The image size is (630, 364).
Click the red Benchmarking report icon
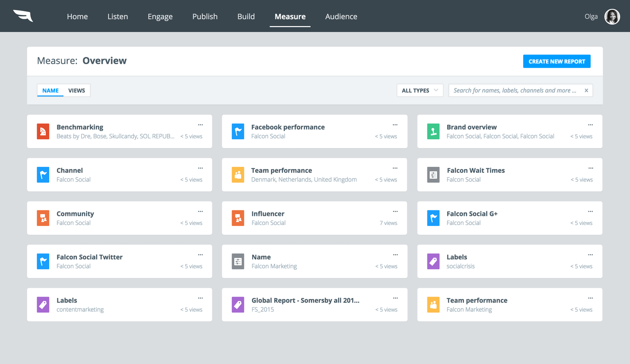coord(43,132)
